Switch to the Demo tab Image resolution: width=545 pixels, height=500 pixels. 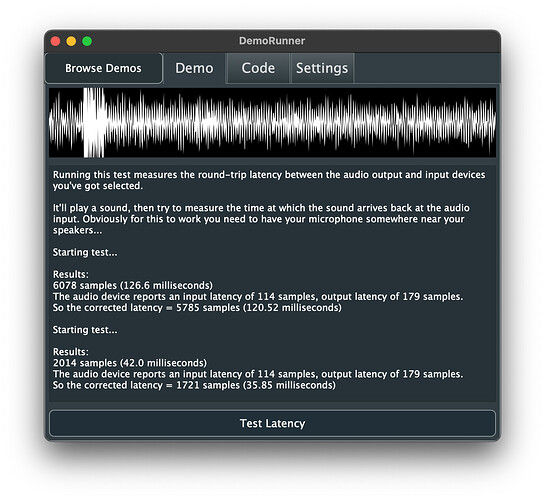[194, 68]
